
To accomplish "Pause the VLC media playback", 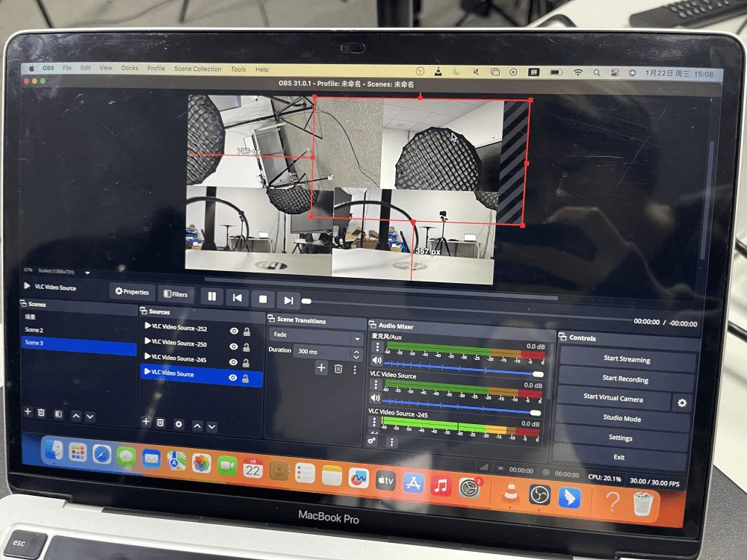I will pos(212,296).
